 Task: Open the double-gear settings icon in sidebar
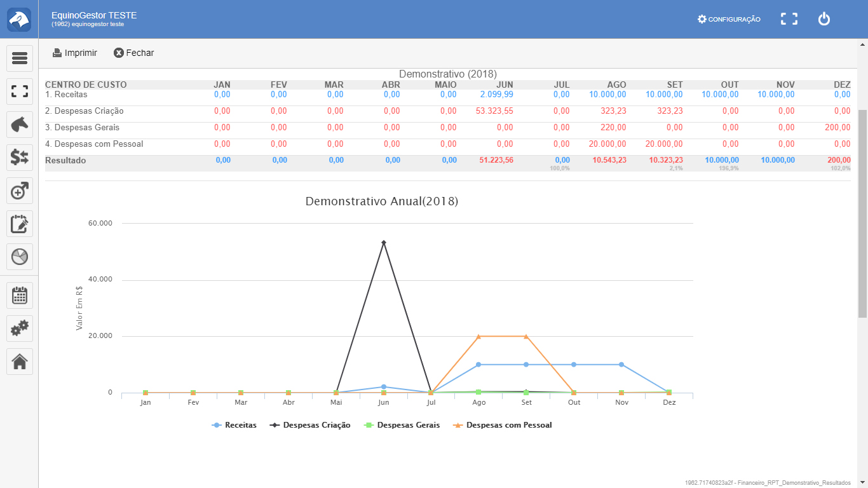point(20,329)
